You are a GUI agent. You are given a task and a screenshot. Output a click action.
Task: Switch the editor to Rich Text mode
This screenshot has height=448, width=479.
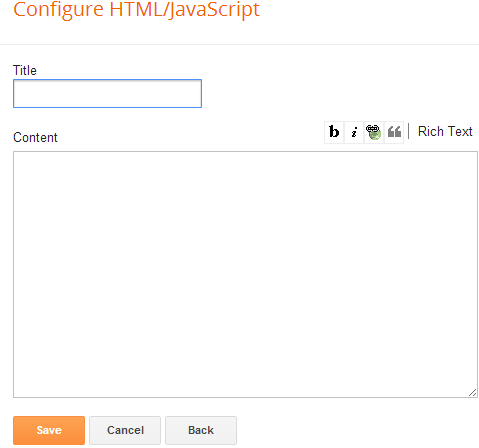pos(445,131)
